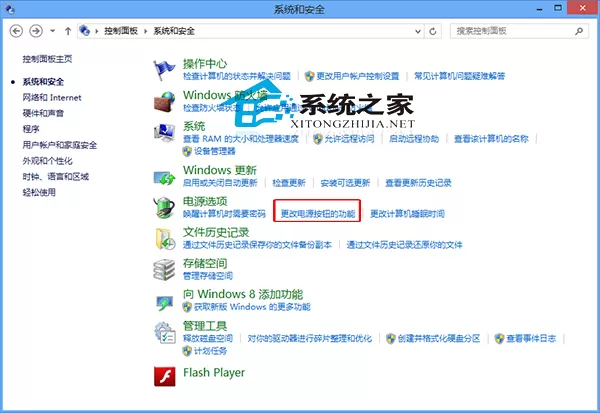Image resolution: width=600 pixels, height=413 pixels.
Task: Select 系统和安全 in the sidebar
Action: coord(43,82)
